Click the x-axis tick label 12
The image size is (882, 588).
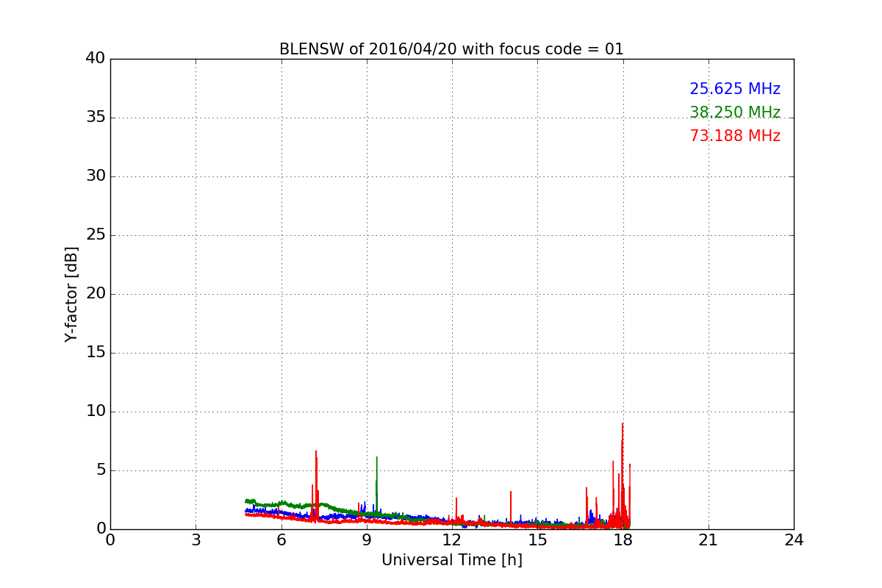click(452, 539)
